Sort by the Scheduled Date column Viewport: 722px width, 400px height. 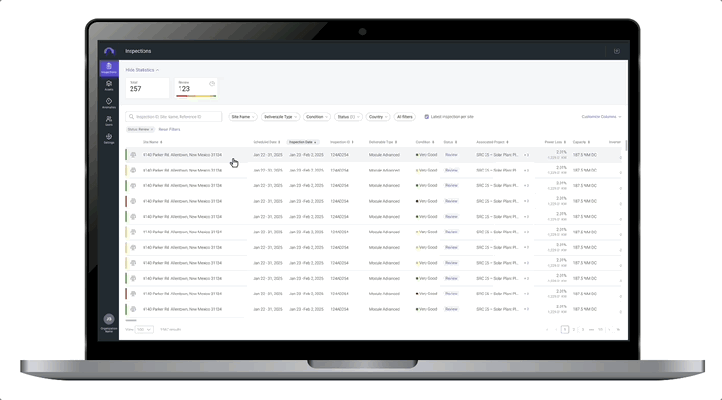coord(267,142)
